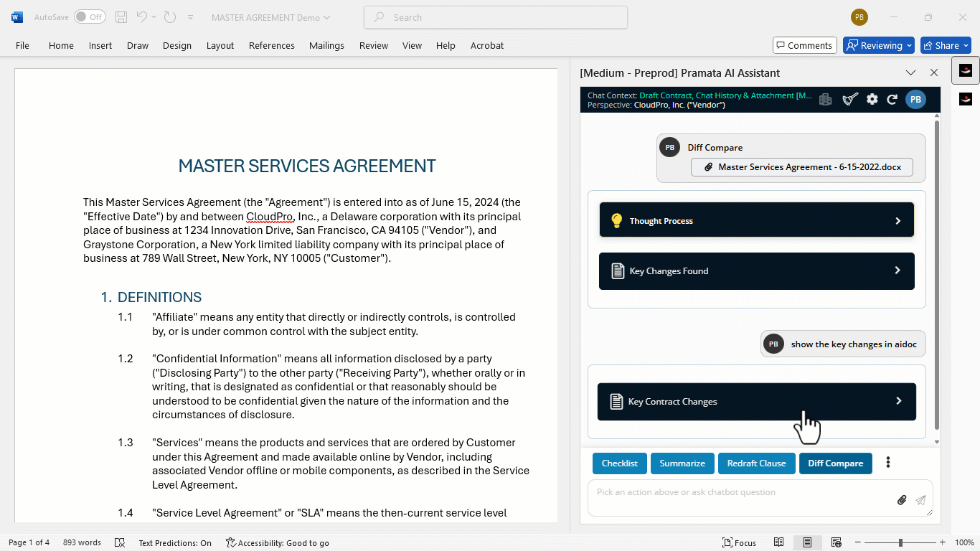
Task: Open Pramata settings gear icon
Action: 872,100
